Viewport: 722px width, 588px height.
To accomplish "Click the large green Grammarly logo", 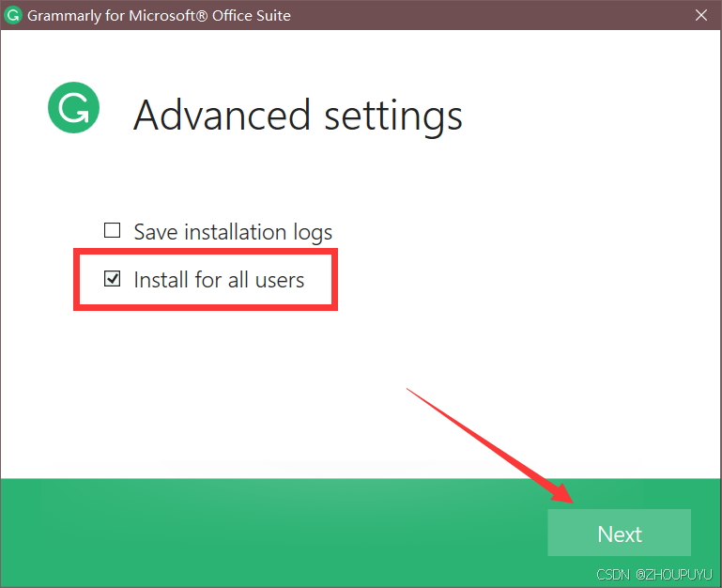I will 73,108.
